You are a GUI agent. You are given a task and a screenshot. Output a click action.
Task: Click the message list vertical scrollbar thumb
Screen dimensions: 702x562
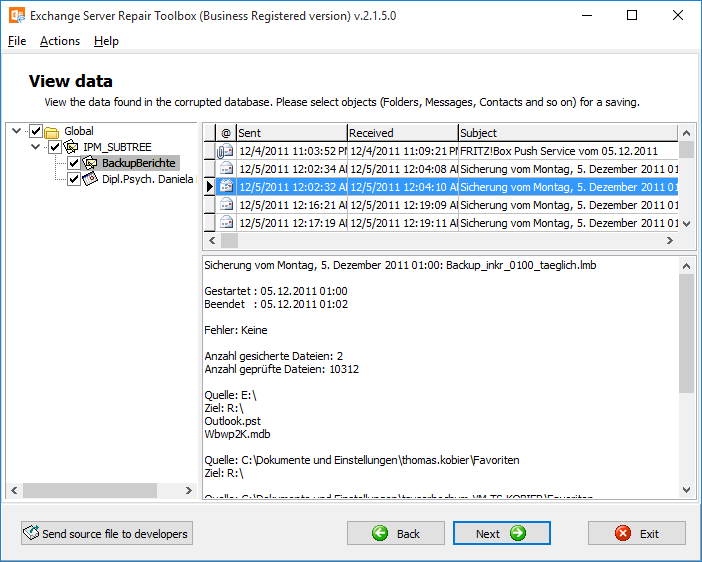point(686,150)
